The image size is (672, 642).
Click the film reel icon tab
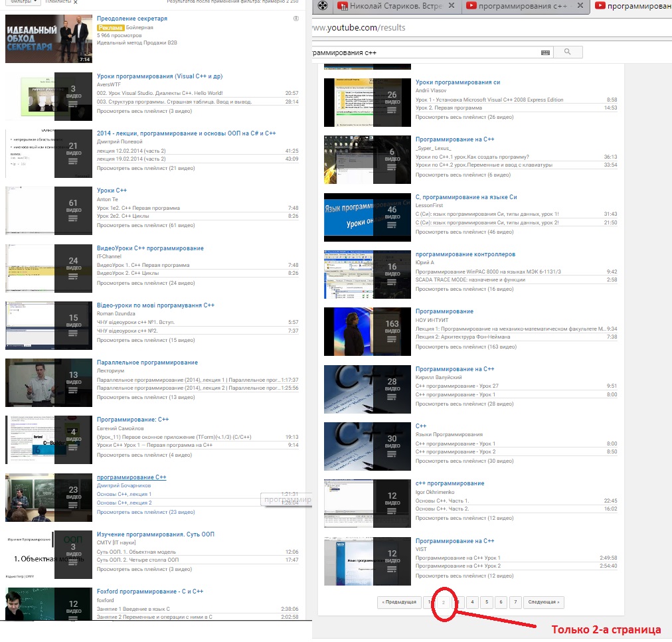click(x=323, y=6)
